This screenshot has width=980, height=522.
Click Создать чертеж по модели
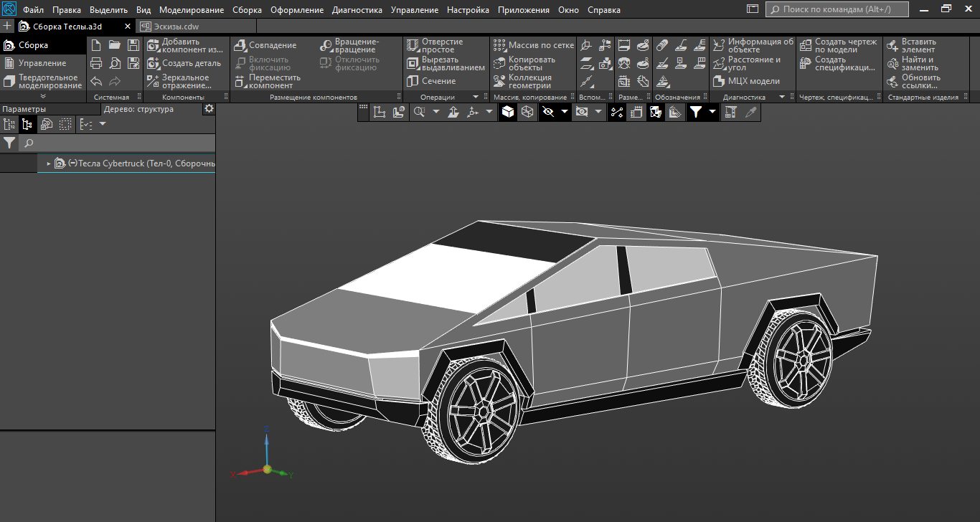(838, 45)
